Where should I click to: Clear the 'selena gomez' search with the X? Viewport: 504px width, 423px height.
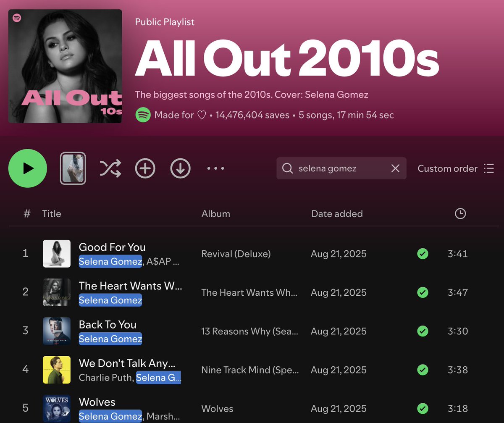pyautogui.click(x=395, y=168)
